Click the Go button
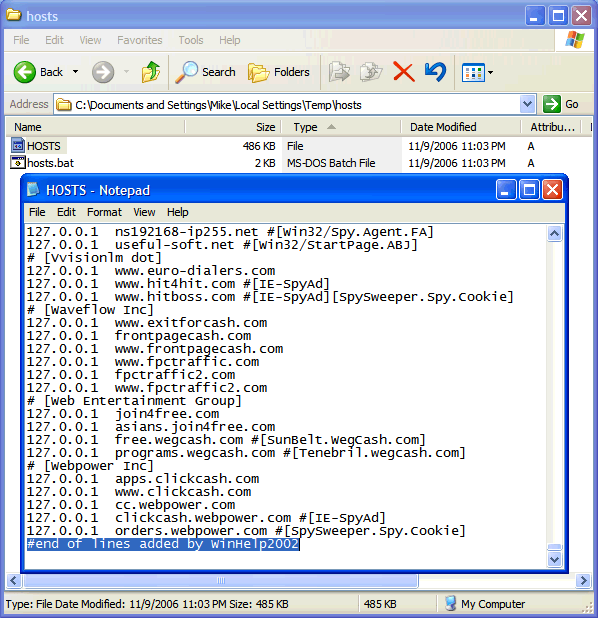Image resolution: width=598 pixels, height=618 pixels. [561, 104]
